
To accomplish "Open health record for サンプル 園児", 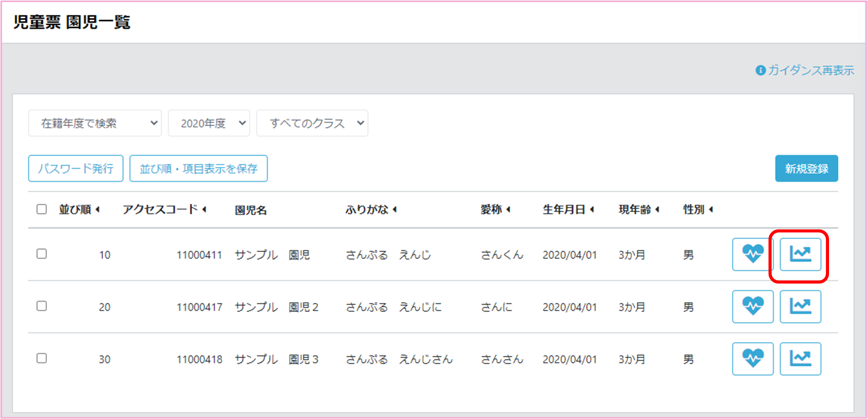I will click(x=753, y=255).
